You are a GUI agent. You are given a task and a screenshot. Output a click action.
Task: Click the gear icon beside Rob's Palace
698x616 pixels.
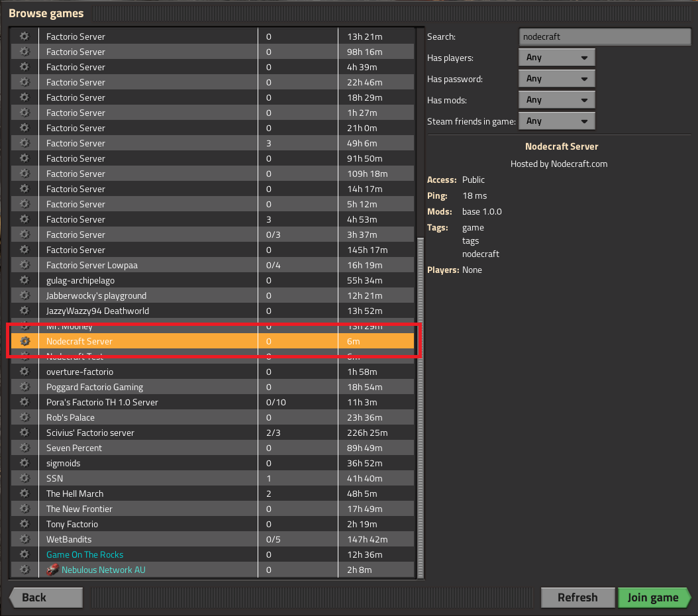pos(25,417)
